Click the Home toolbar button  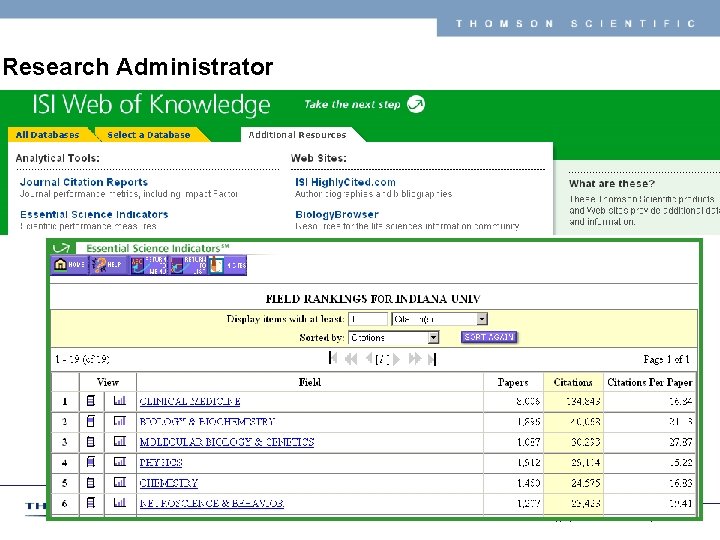click(69, 265)
